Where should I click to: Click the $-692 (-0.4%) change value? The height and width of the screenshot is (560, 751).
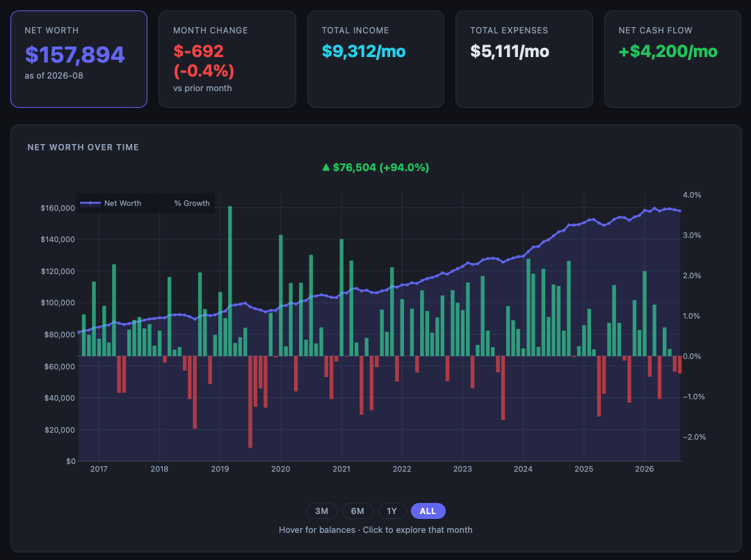tap(204, 61)
